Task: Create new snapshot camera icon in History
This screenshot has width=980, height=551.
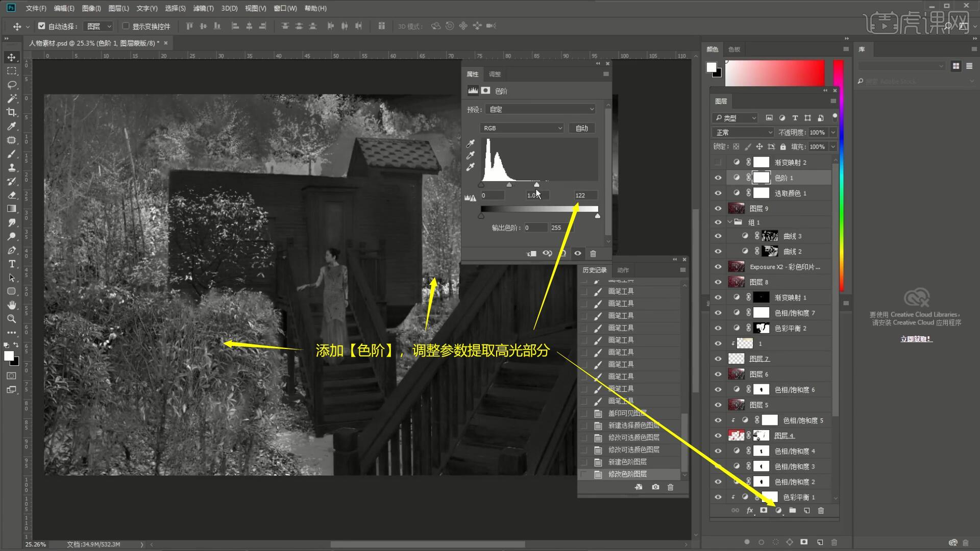Action: [x=655, y=487]
